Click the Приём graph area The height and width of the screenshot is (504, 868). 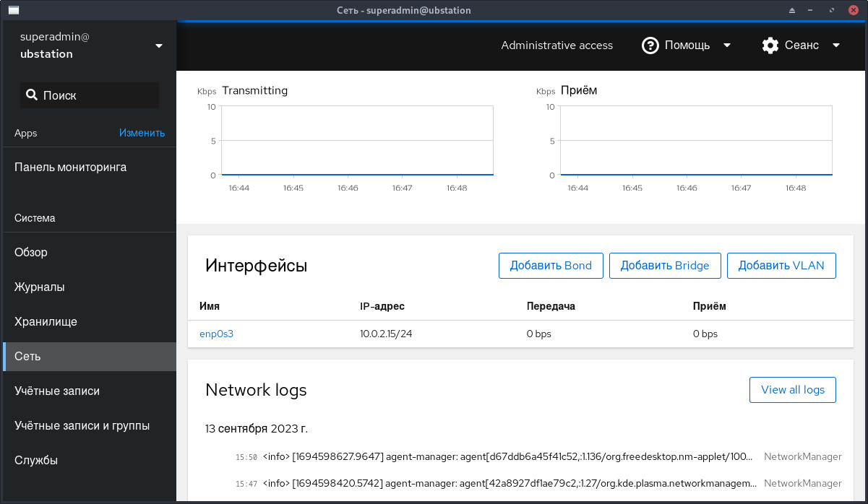point(697,141)
